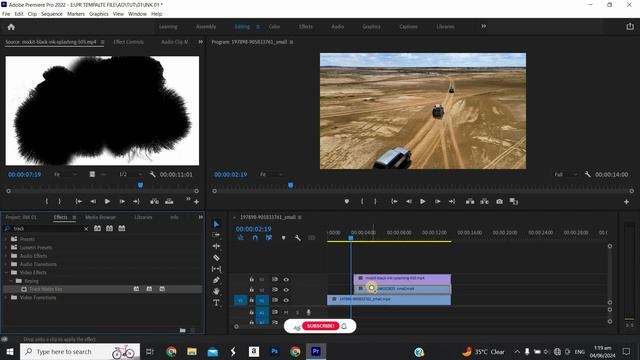The height and width of the screenshot is (360, 640).
Task: Add a marker in the timeline
Action: [x=283, y=238]
